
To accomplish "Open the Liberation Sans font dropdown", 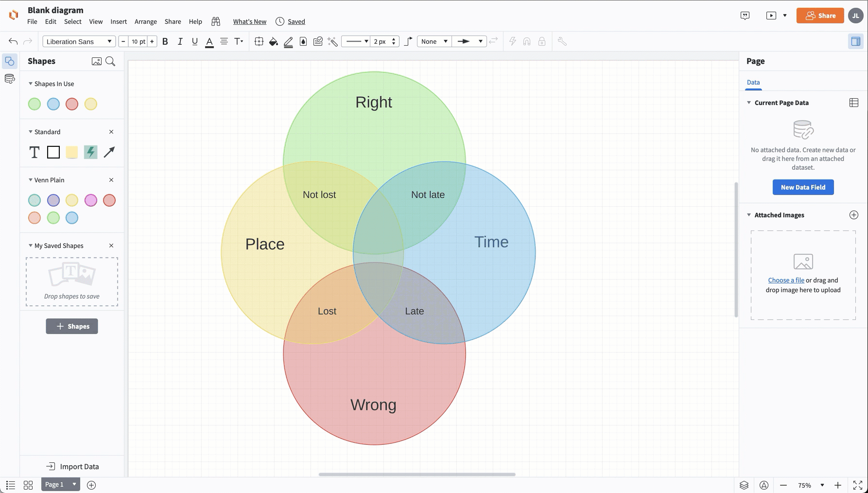I will coord(79,41).
